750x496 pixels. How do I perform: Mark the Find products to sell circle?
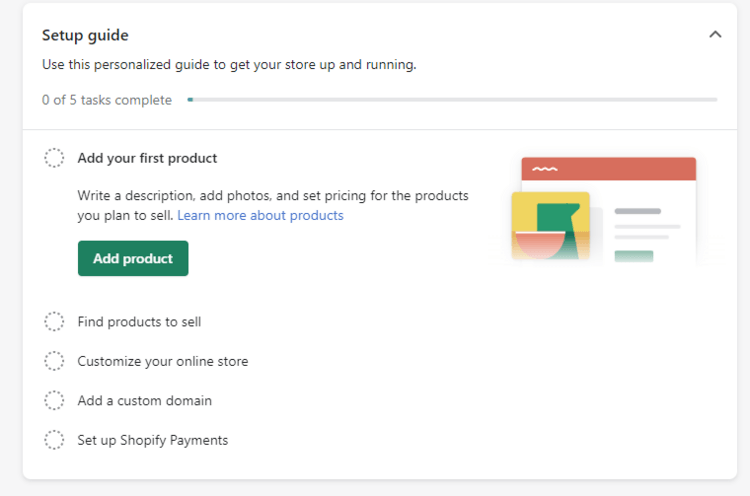(54, 322)
